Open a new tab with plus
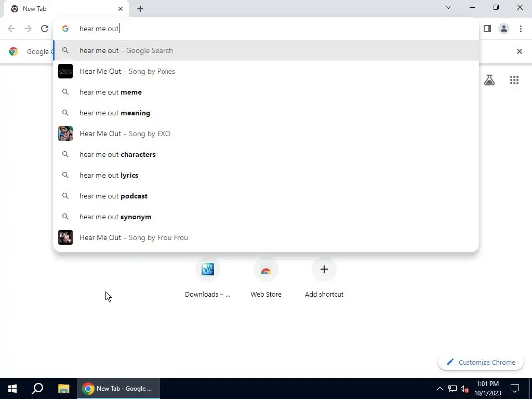Viewport: 532px width, 399px height. (140, 9)
